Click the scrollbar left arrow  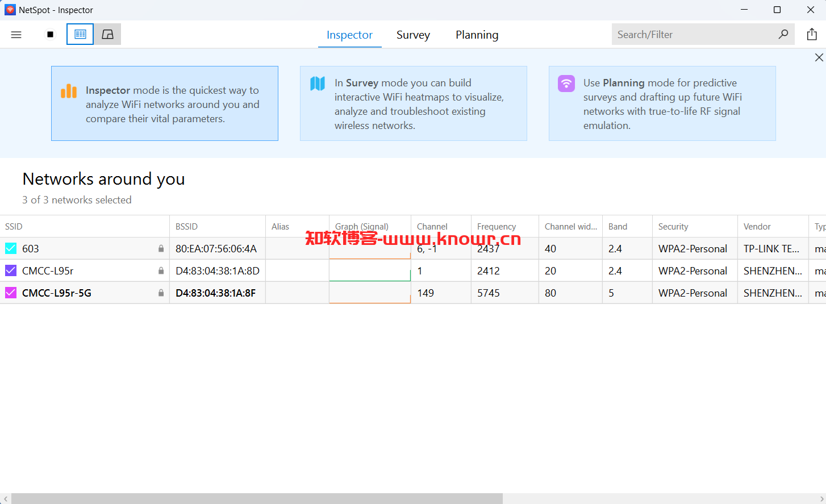(x=5, y=499)
